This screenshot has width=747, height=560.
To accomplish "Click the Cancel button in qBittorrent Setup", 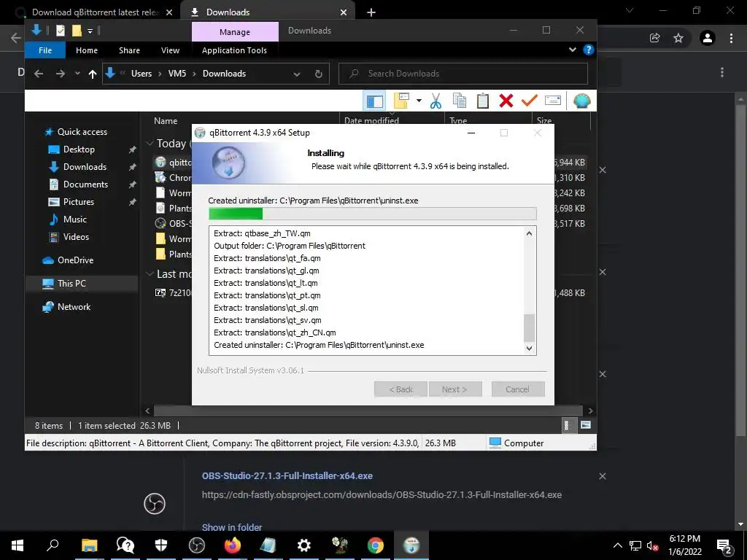I will pyautogui.click(x=517, y=389).
